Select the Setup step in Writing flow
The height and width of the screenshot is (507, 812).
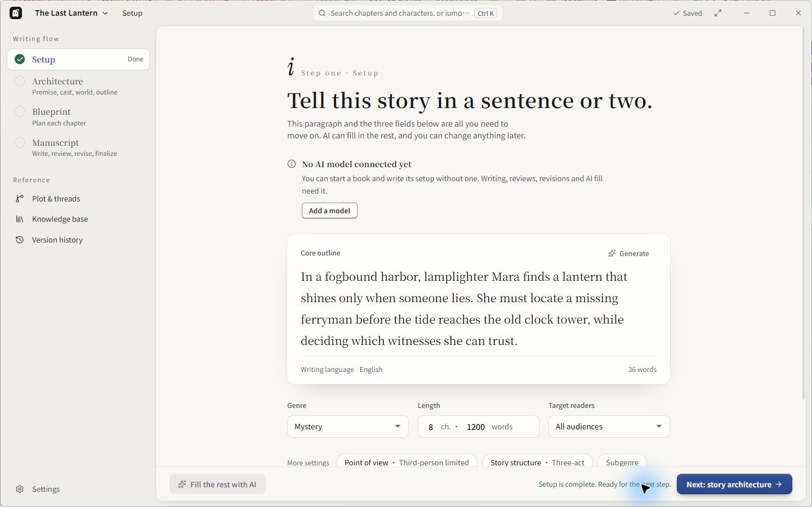click(x=78, y=59)
